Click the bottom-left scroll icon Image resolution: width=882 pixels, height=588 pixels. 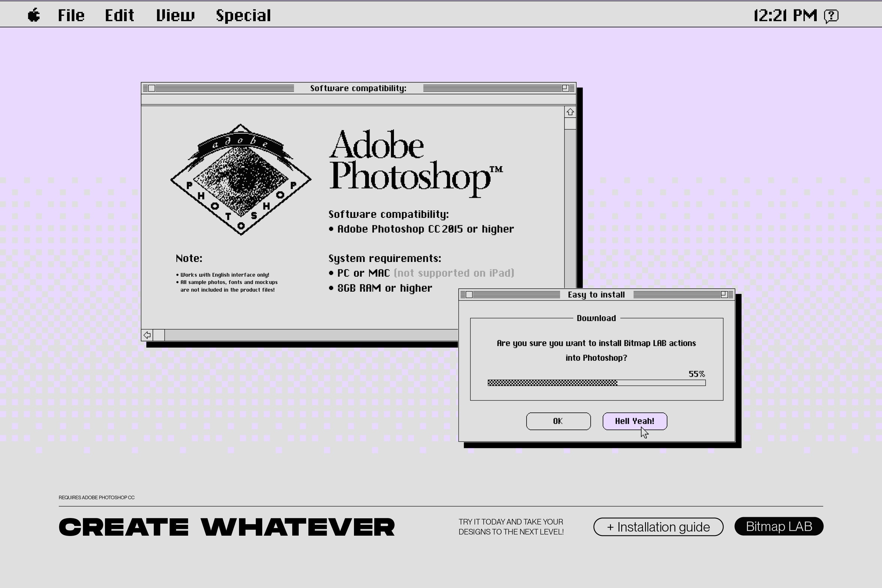pyautogui.click(x=148, y=335)
